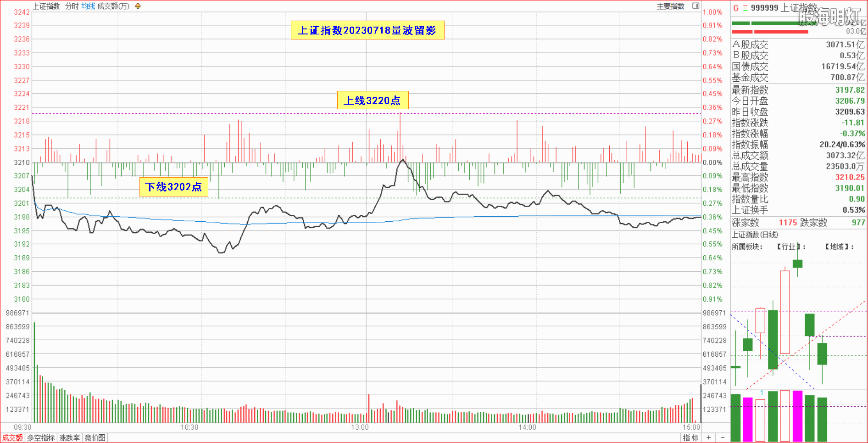Click 国债成交 value 16719.54亿
The height and width of the screenshot is (443, 868).
(x=843, y=67)
